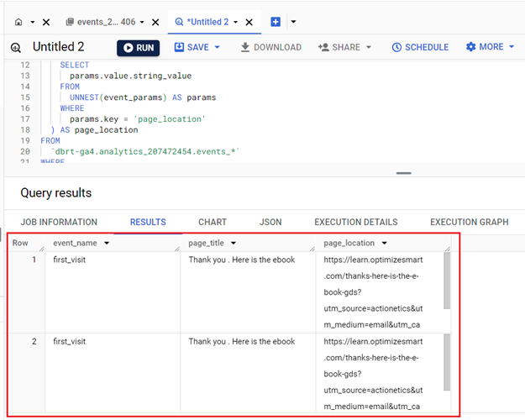The width and height of the screenshot is (525, 420).
Task: Open the EXECUTION GRAPH tab
Action: (x=470, y=222)
